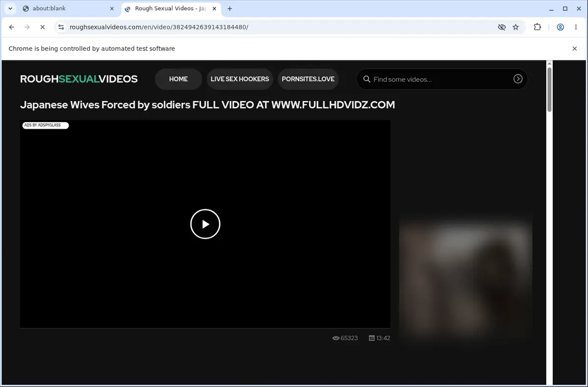Image resolution: width=588 pixels, height=387 pixels.
Task: Close the about:blank tab
Action: tap(112, 8)
